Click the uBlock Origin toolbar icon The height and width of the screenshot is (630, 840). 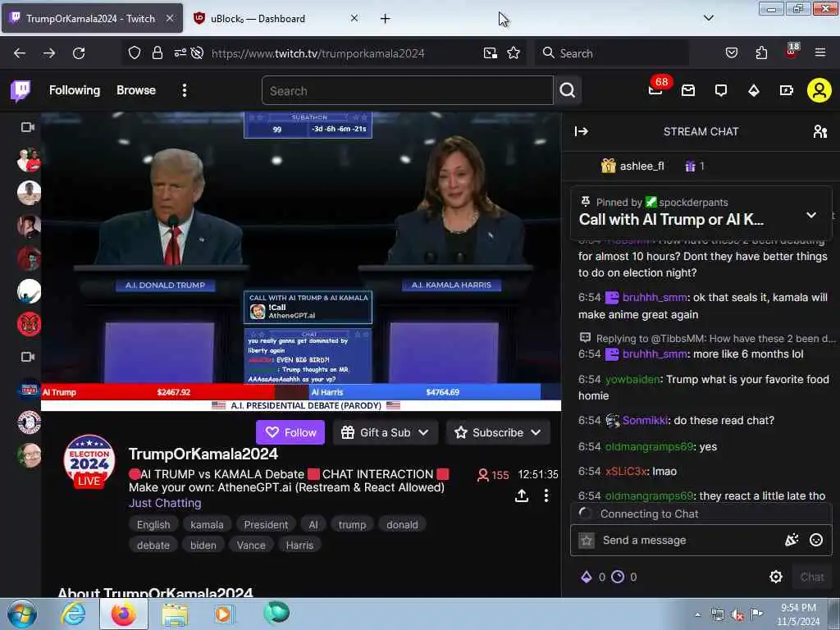[x=792, y=52]
